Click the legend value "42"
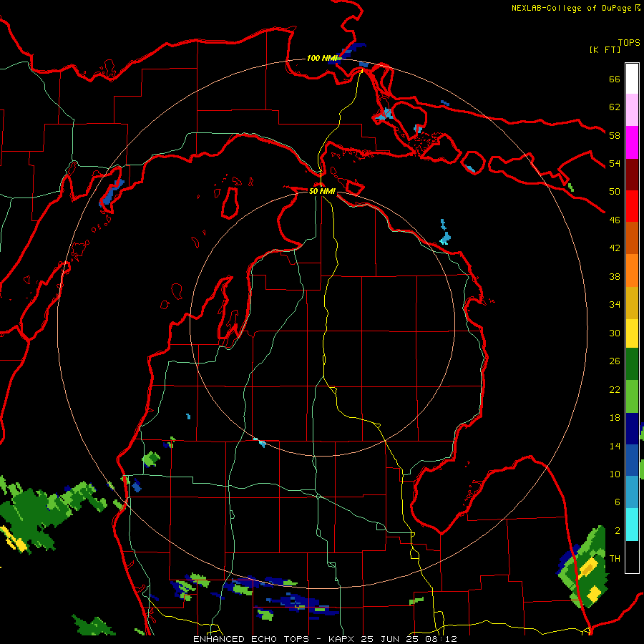This screenshot has width=644, height=644. [x=615, y=248]
